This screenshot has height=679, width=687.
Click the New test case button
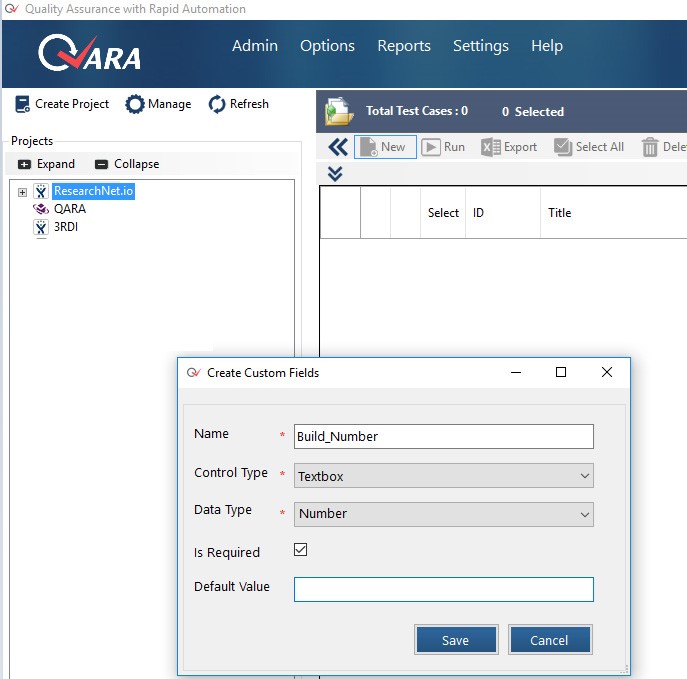[385, 147]
